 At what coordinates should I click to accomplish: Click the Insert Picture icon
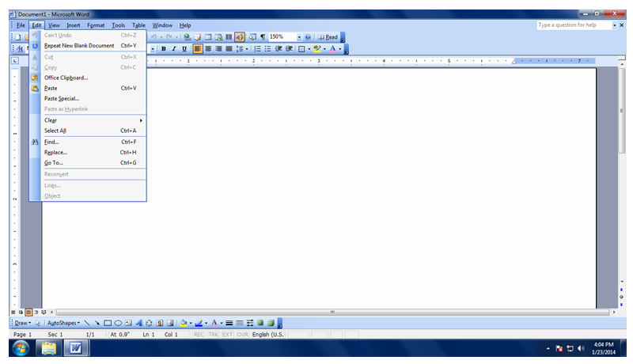170,323
